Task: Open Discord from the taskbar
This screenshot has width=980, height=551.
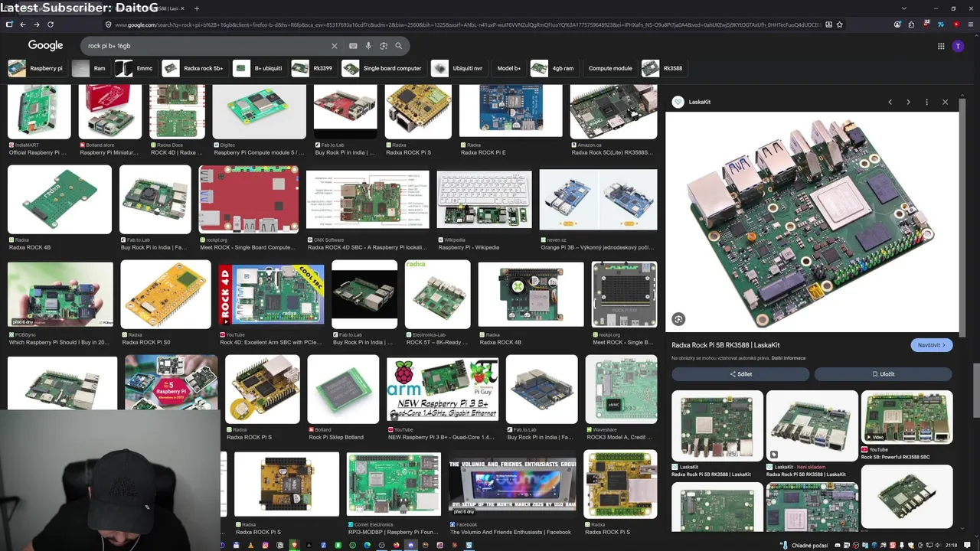Action: pyautogui.click(x=411, y=545)
